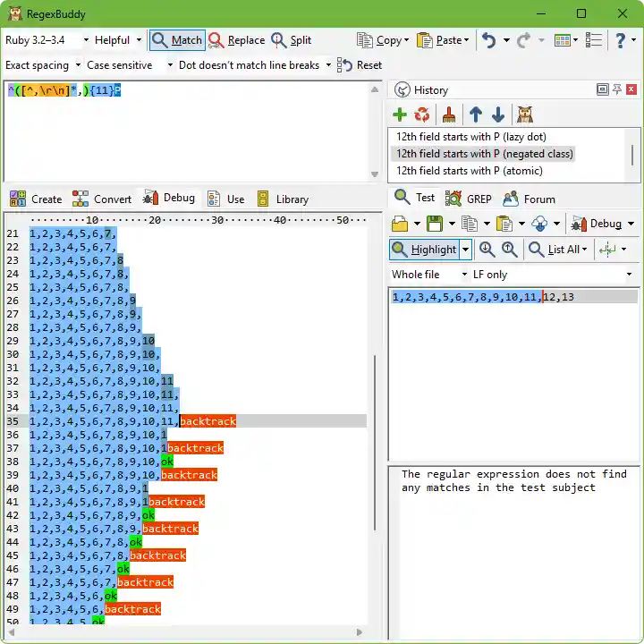Select debugger step 35 backtrack row

point(187,421)
